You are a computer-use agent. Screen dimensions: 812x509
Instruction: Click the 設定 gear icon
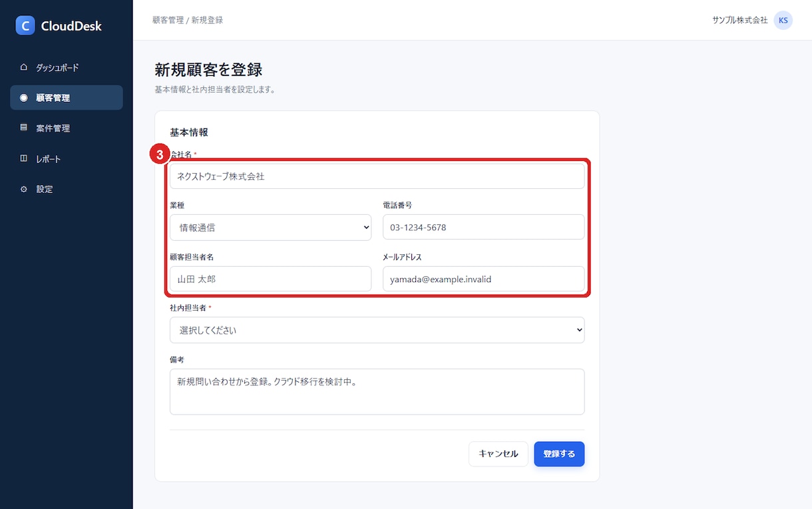(24, 189)
